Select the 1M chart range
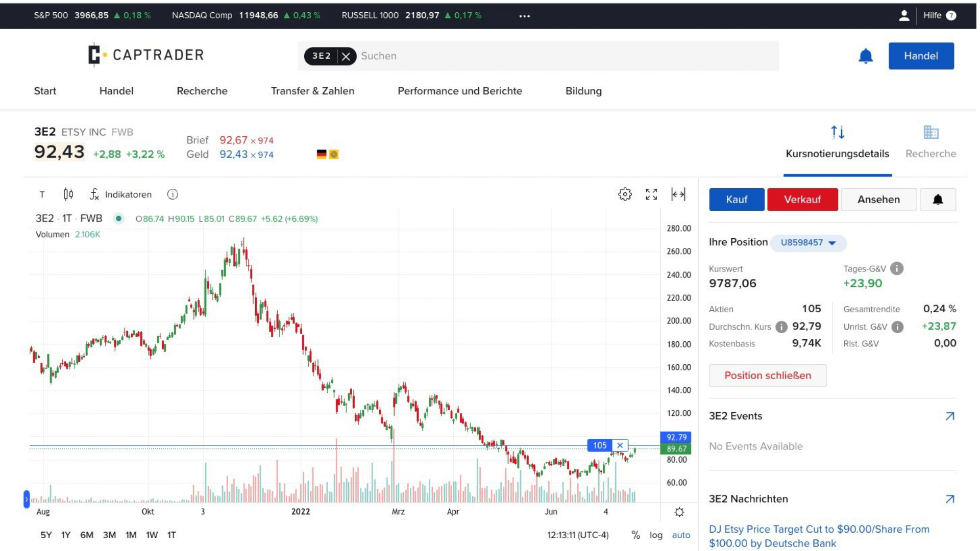The height and width of the screenshot is (551, 980). click(131, 535)
